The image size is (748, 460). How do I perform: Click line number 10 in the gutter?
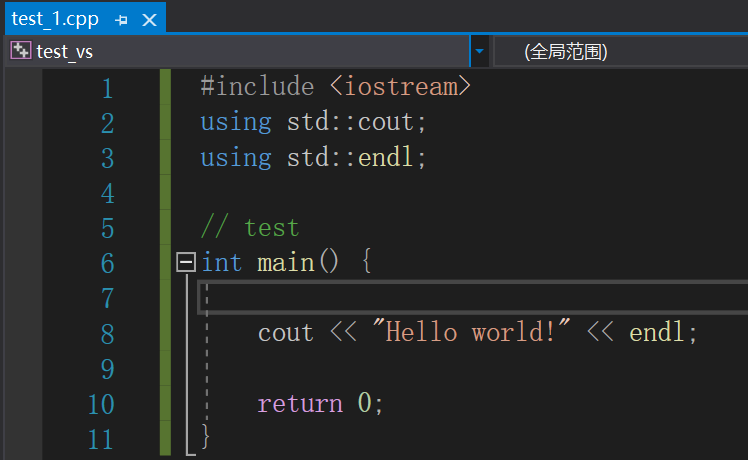(101, 404)
